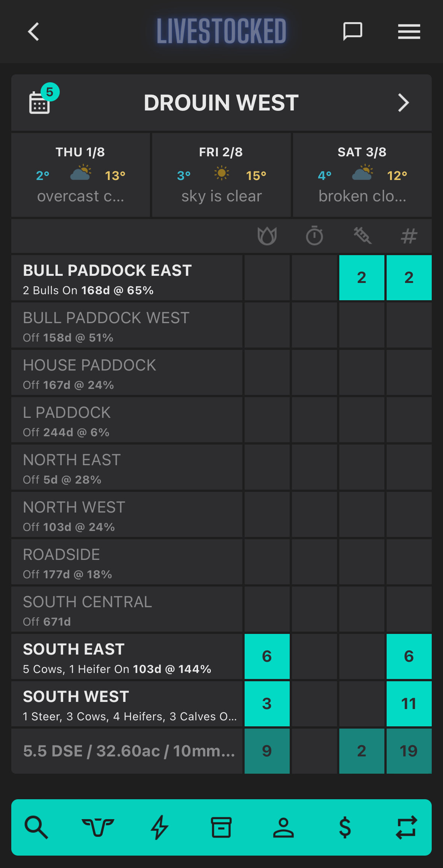Select the hash count column icon
Screen dimensions: 443x868
(x=409, y=236)
